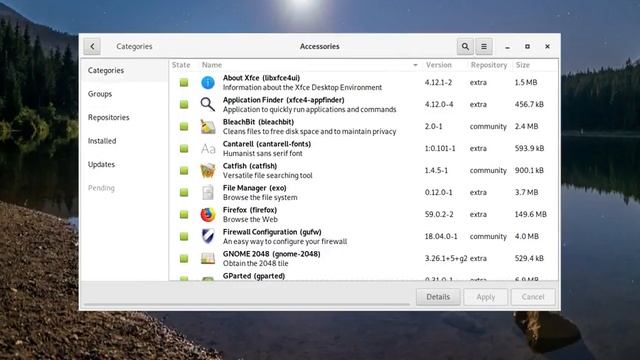Click Firewall Configuration version 18.04.0-1
Viewport: 640px width, 360px height.
click(441, 236)
